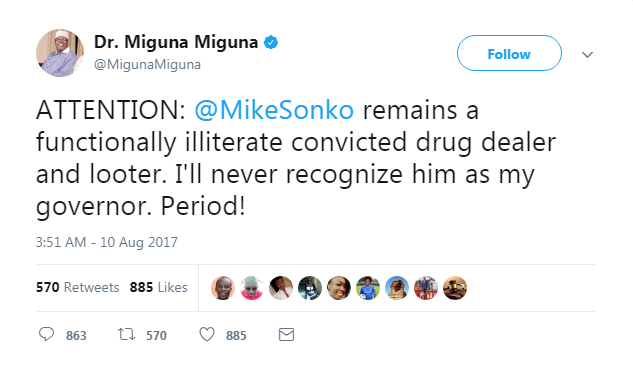Click the Dr. Miguna Miguna display name

click(x=176, y=42)
